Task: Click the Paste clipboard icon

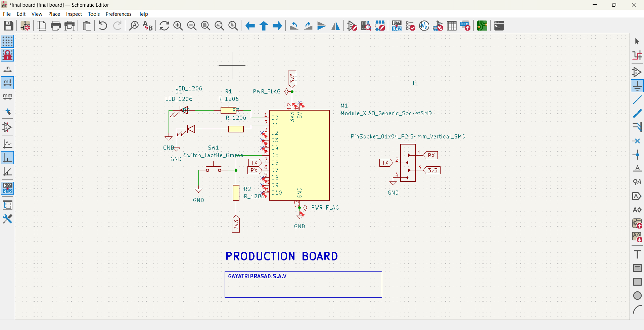Action: tap(87, 26)
